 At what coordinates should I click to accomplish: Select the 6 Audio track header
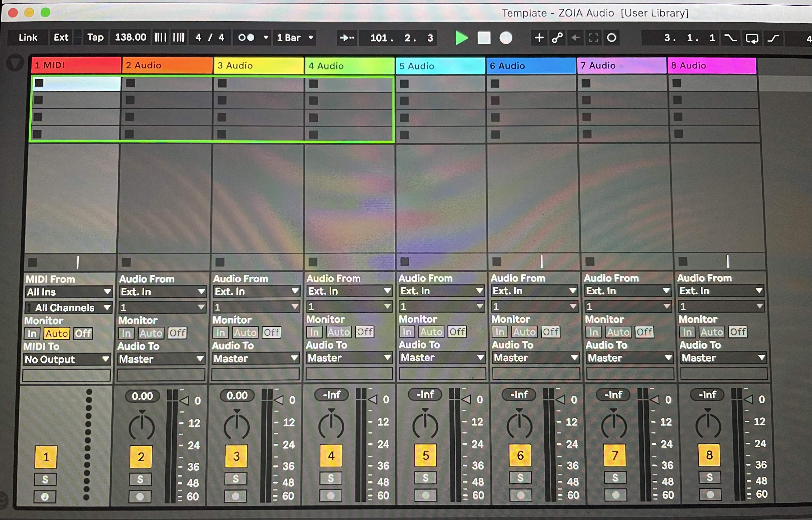click(531, 65)
